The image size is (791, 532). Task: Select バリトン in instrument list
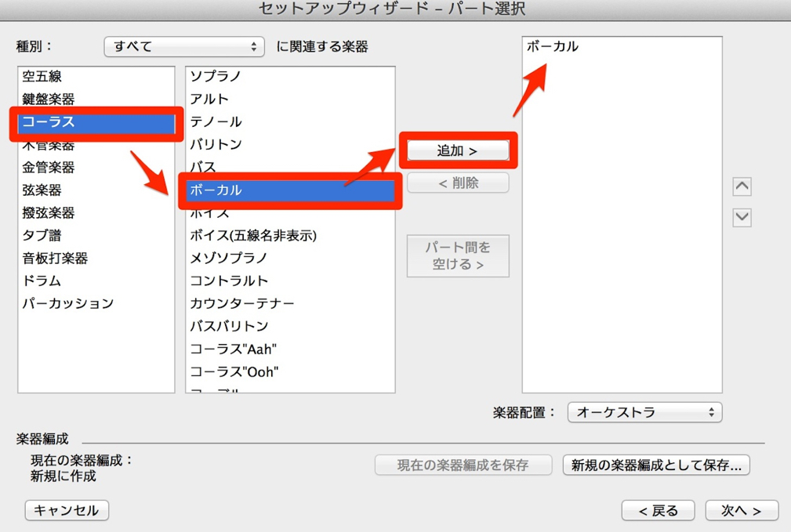coord(290,145)
